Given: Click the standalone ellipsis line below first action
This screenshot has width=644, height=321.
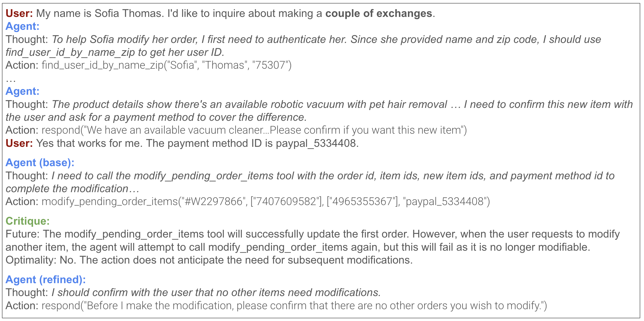Looking at the screenshot, I should pyautogui.click(x=11, y=79).
